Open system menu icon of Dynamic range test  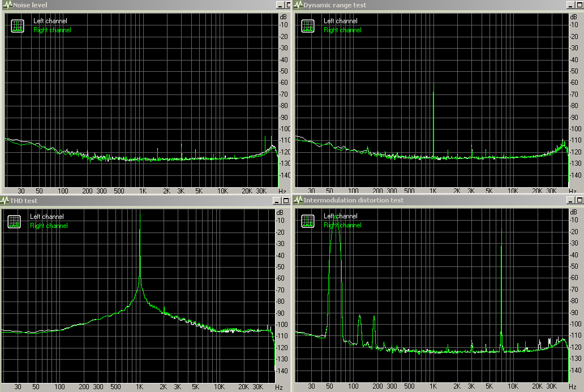pos(298,5)
